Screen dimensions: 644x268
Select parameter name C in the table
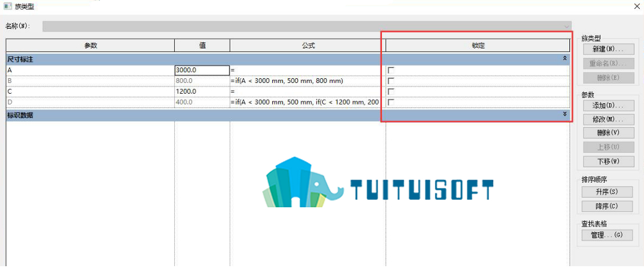[90, 91]
